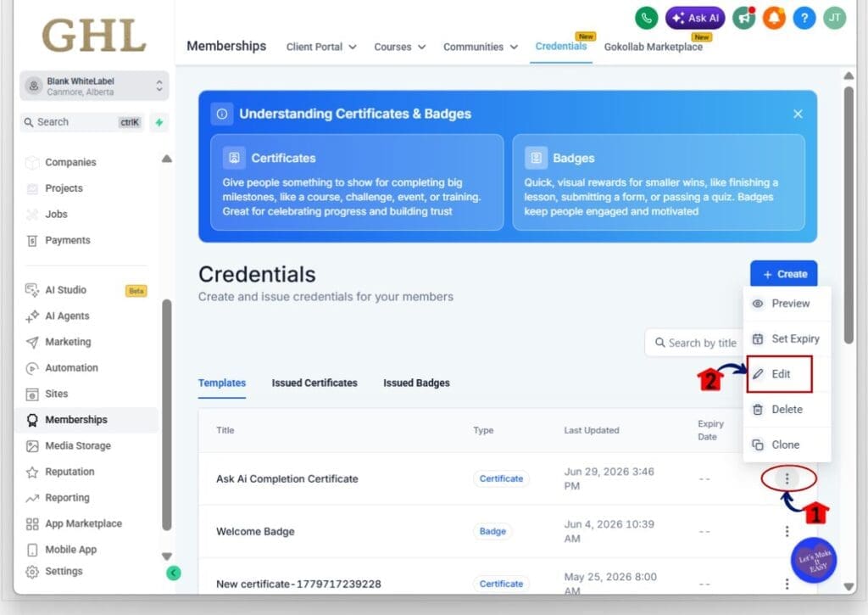This screenshot has height=615, width=868.
Task: Open the orange notifications bell
Action: click(774, 19)
